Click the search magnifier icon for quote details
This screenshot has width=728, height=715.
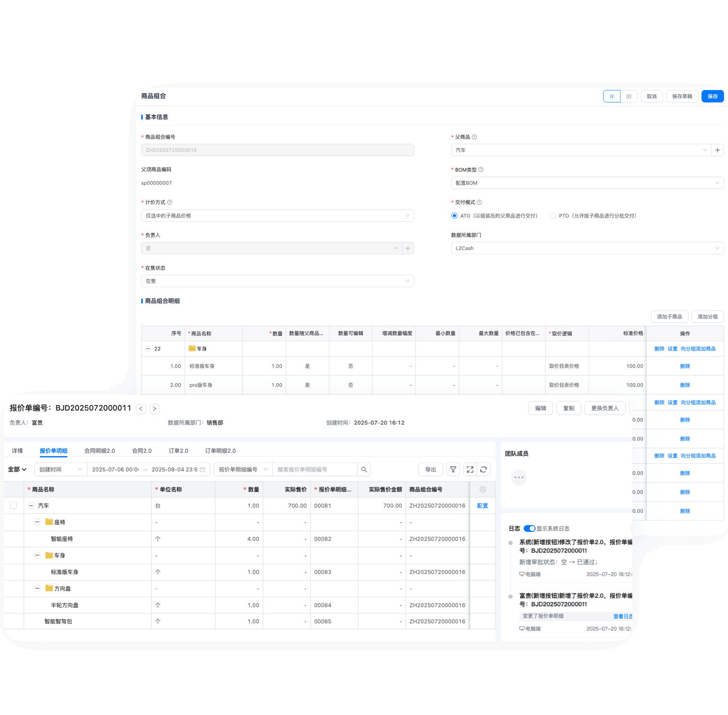364,469
